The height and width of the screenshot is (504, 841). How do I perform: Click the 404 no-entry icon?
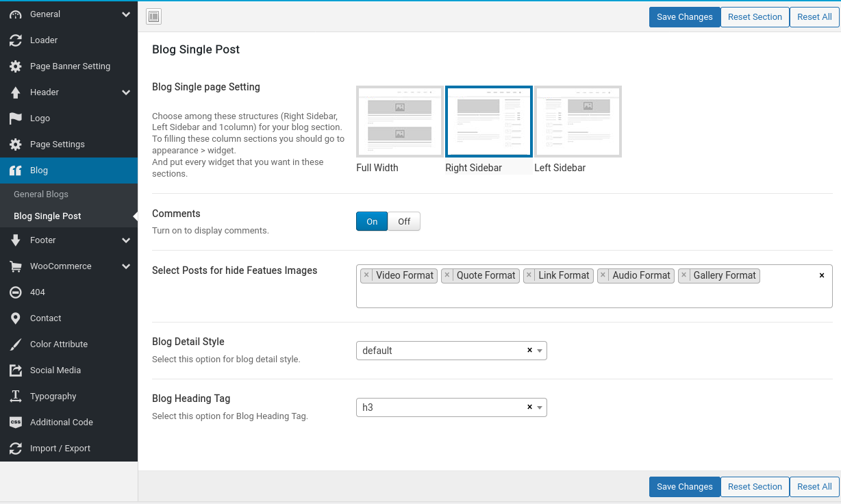16,292
